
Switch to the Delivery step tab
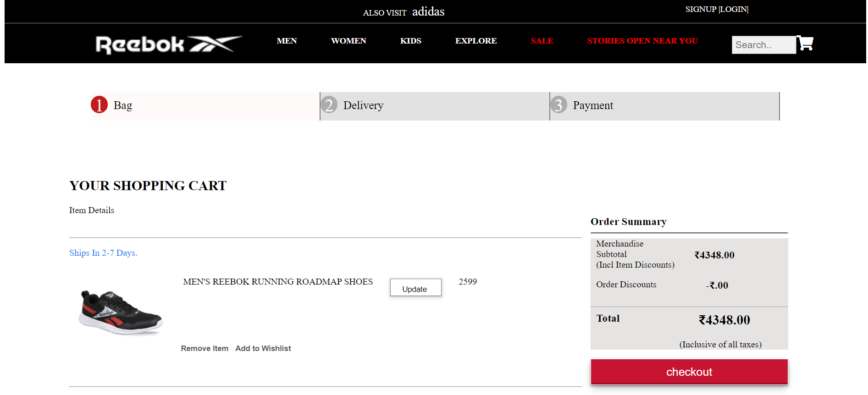(x=435, y=106)
